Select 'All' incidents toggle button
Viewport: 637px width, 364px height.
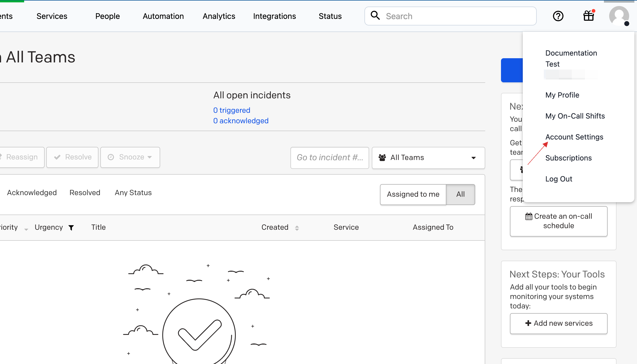pyautogui.click(x=461, y=194)
